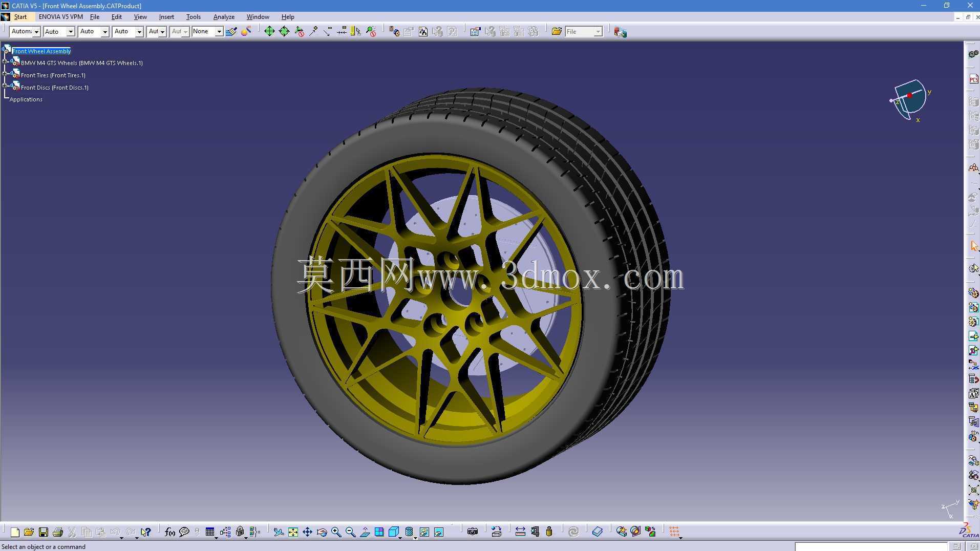Open the first Autom… dropdown in graphic properties
The height and width of the screenshot is (551, 980).
(x=25, y=32)
